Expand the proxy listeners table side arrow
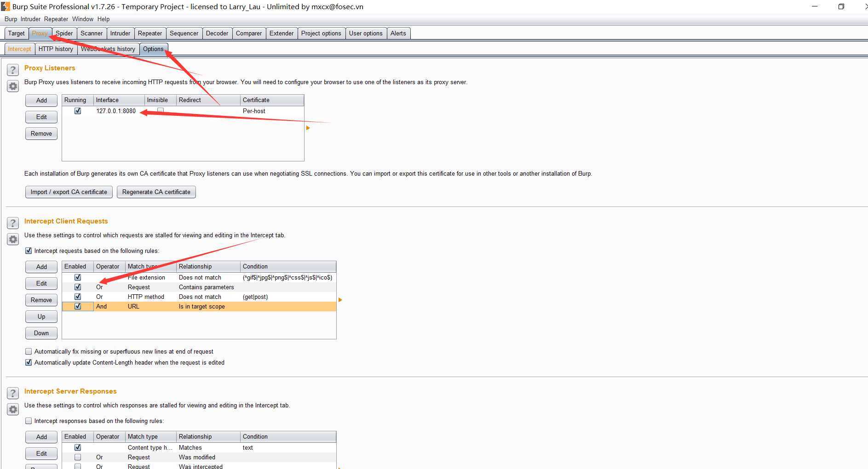This screenshot has height=469, width=868. click(308, 128)
